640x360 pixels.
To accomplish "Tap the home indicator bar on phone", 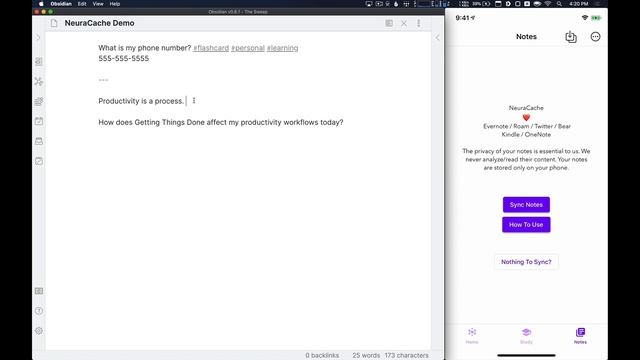I will (526, 355).
